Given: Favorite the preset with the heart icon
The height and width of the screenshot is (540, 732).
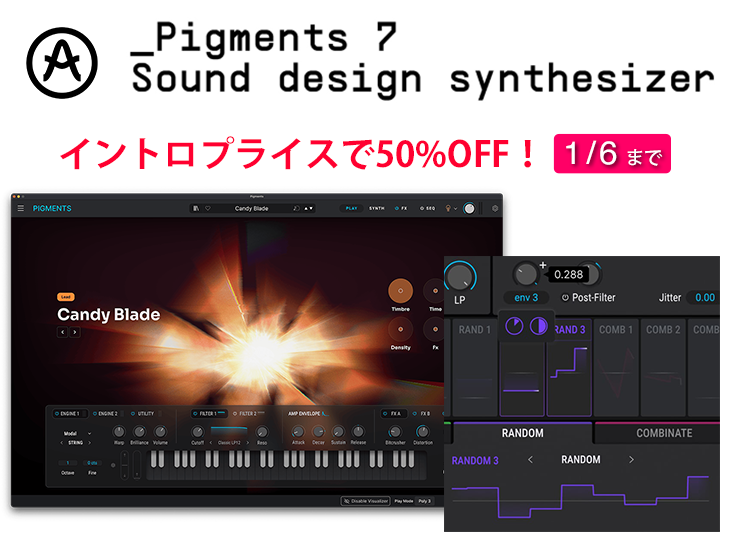Looking at the screenshot, I should (207, 208).
